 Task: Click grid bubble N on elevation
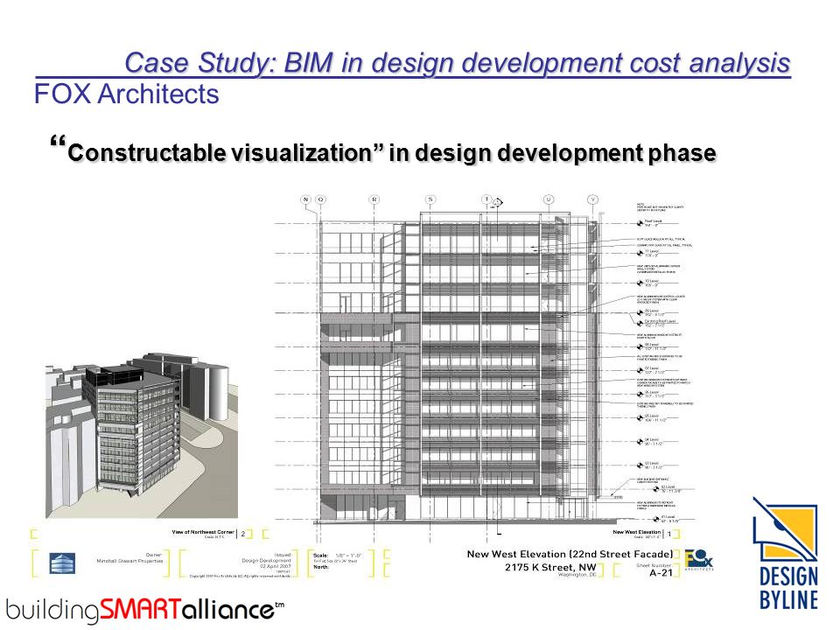306,199
